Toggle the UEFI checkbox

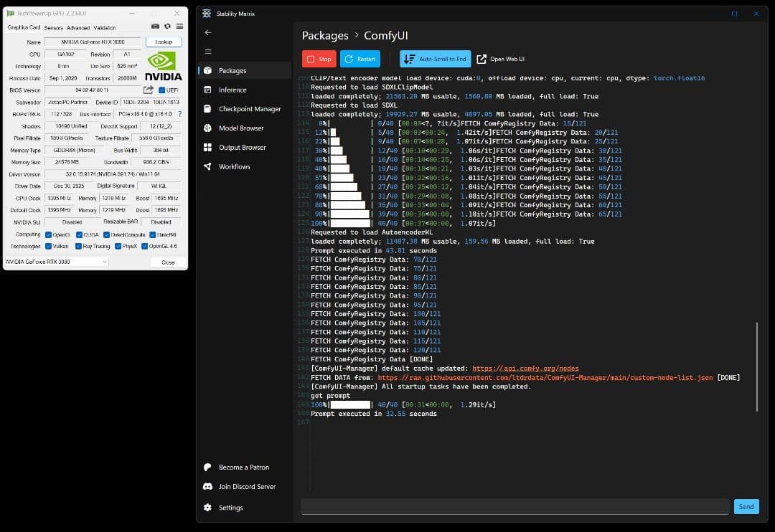(x=161, y=90)
